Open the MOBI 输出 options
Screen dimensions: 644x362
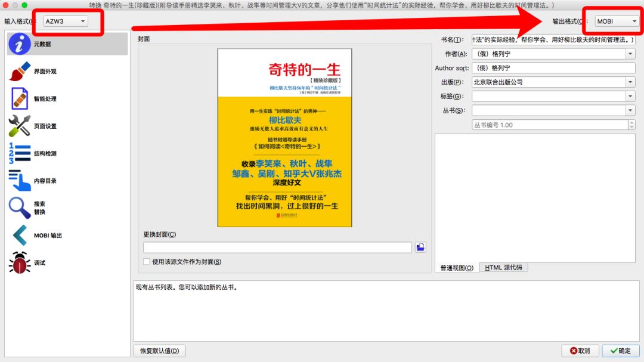point(48,236)
